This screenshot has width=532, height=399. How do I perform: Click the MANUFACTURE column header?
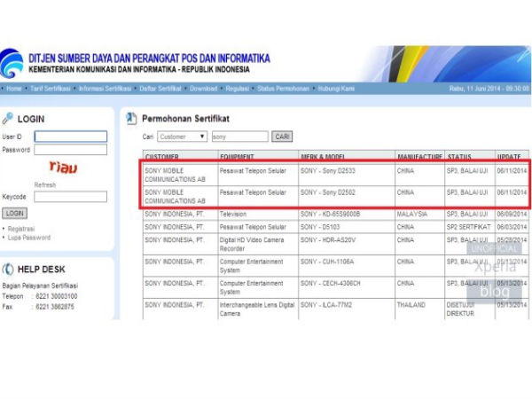(419, 157)
